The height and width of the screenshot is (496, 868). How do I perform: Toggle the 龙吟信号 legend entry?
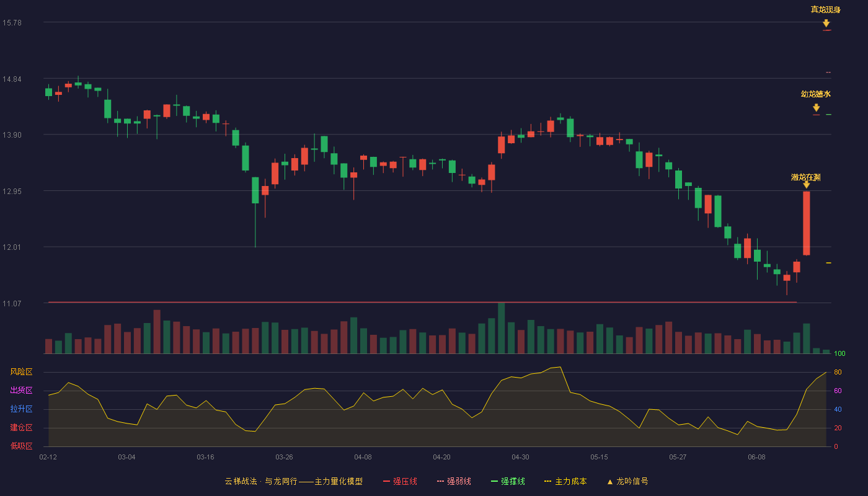pyautogui.click(x=627, y=481)
